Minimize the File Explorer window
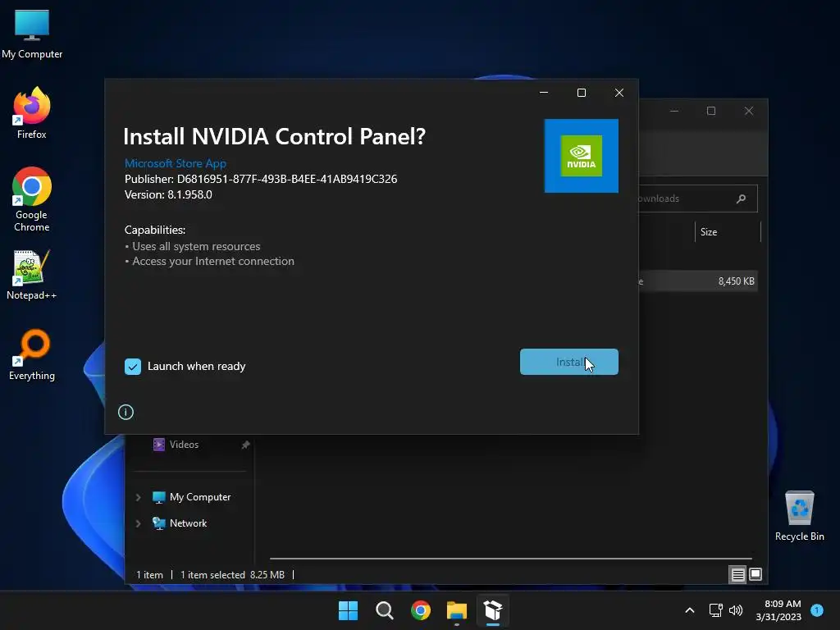The width and height of the screenshot is (840, 630). pos(674,111)
